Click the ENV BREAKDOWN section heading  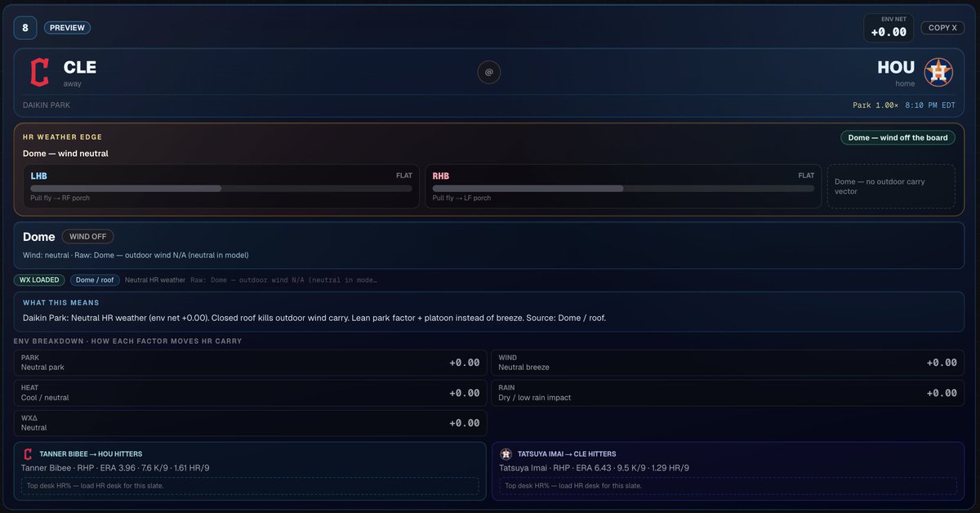[127, 341]
